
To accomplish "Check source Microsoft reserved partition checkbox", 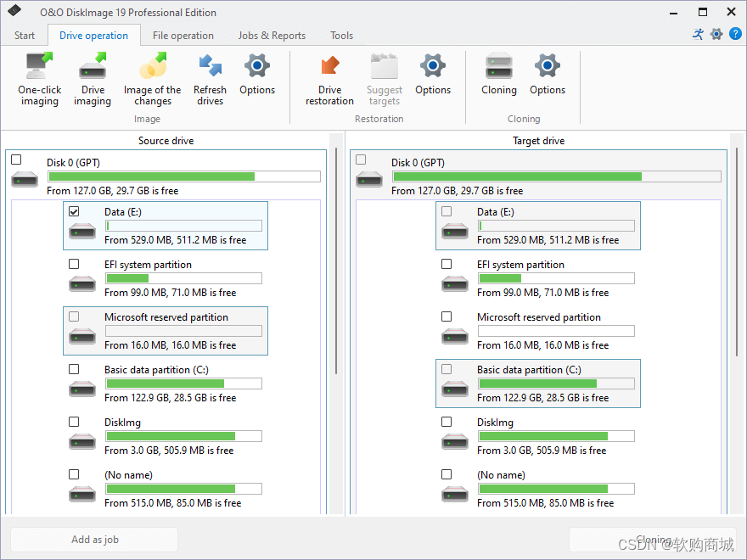I will (74, 316).
